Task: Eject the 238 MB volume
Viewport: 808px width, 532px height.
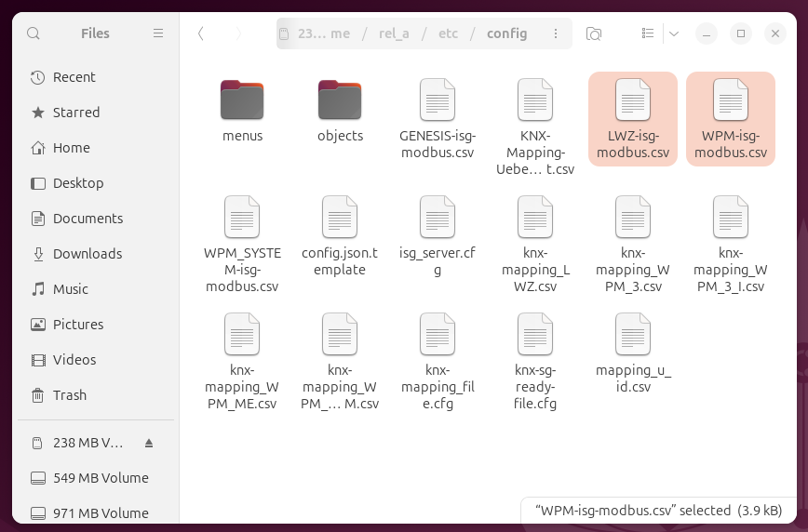Action: (149, 443)
